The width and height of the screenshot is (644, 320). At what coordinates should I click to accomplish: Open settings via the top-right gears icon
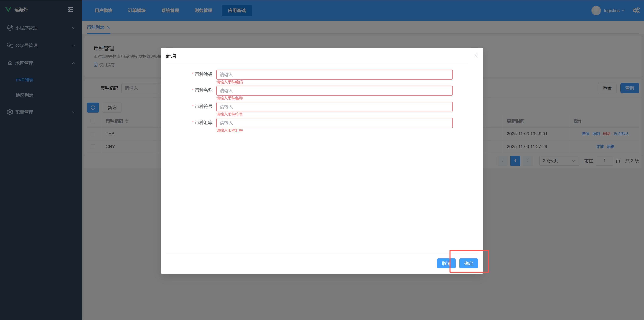(x=636, y=11)
